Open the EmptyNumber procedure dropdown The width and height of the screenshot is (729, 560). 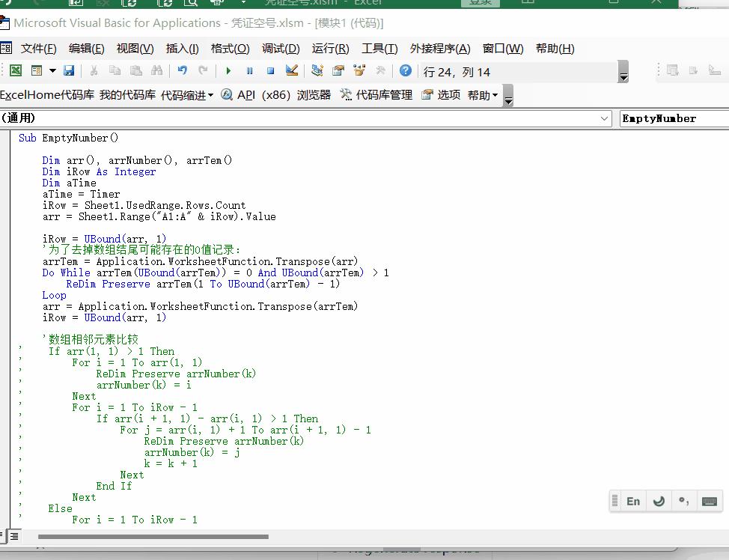coord(674,118)
